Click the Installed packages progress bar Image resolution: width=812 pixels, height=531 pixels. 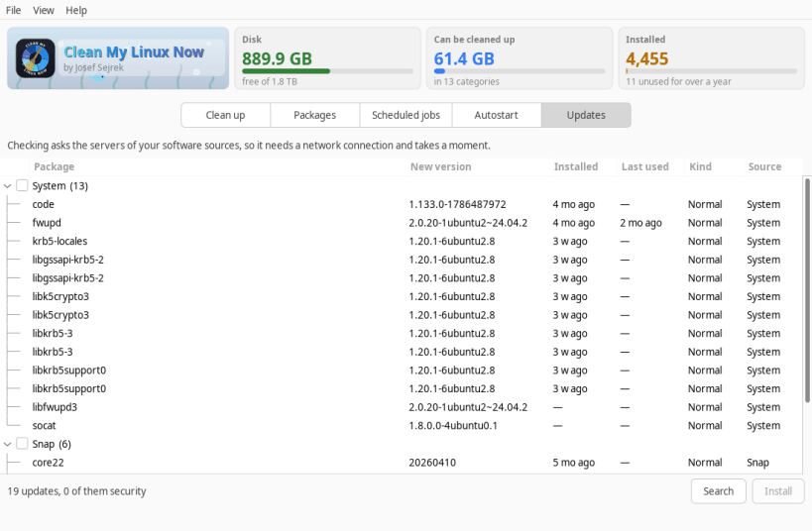pos(712,71)
